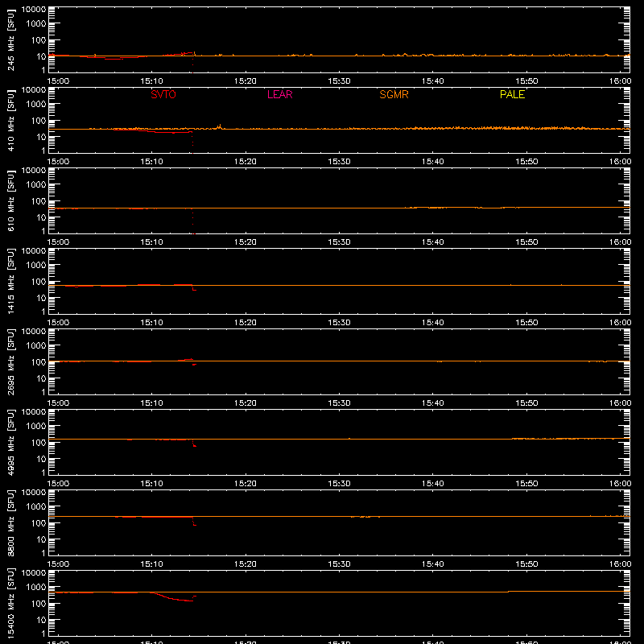The height and width of the screenshot is (644, 644).
Task: Select 15:50 under the 410 MHz panel
Action: pyautogui.click(x=526, y=162)
